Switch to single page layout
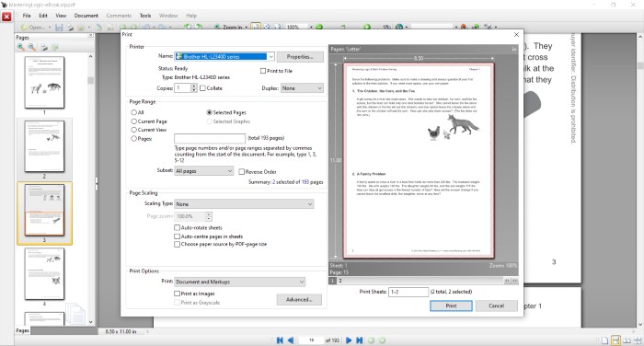Screen dimensions: 644x346 click(x=604, y=340)
